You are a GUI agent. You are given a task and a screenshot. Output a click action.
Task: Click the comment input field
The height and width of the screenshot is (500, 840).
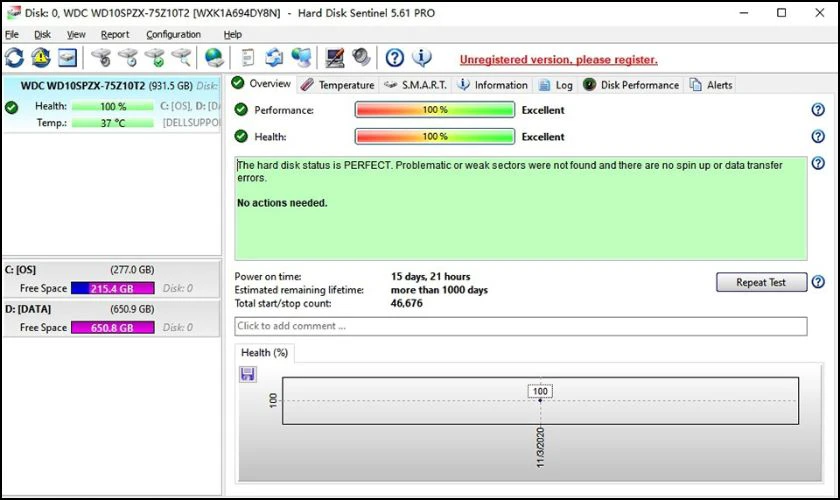[x=521, y=326]
